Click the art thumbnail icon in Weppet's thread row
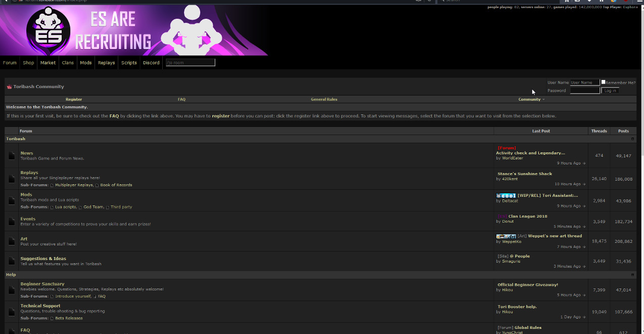This screenshot has width=644, height=334. coord(506,236)
